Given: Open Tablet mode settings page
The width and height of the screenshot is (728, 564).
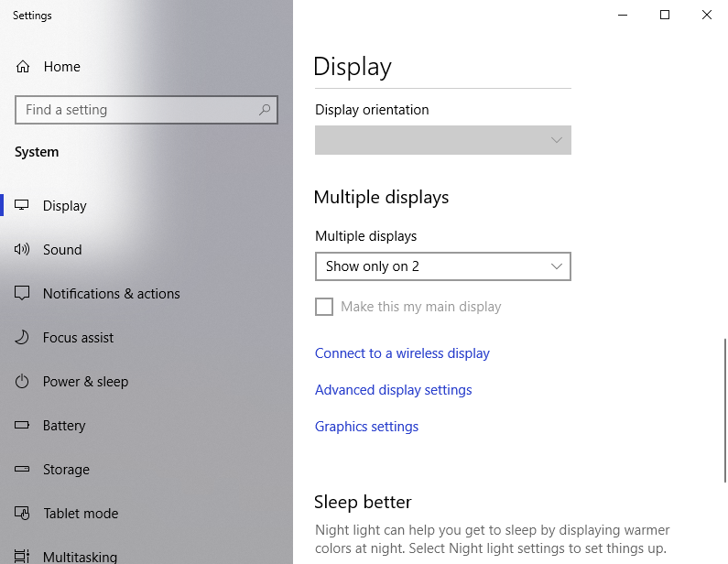Looking at the screenshot, I should (x=81, y=514).
